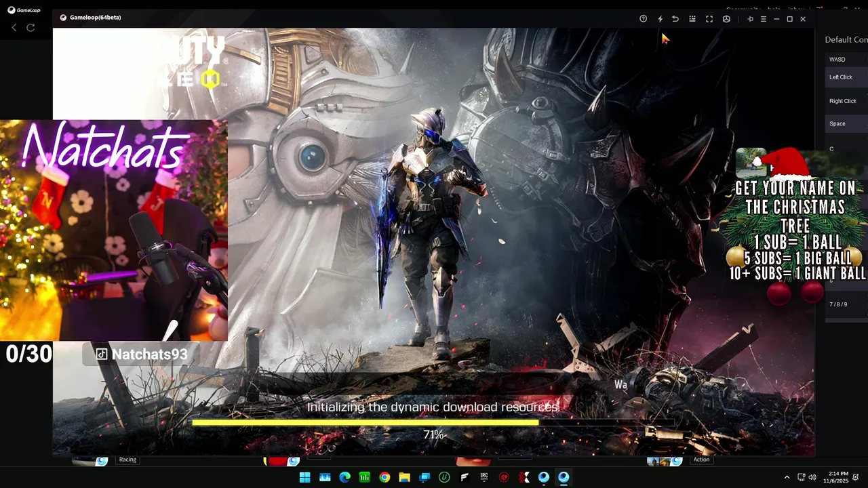Open the Windows Start menu
Screen dimensions: 868x488
304,477
